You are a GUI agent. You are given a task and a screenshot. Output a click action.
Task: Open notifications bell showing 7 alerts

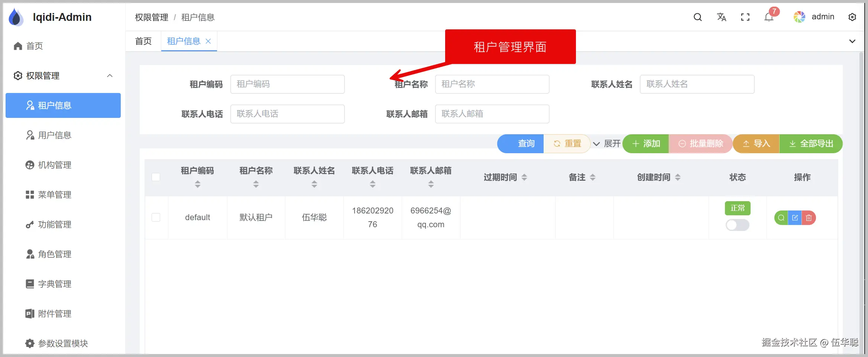tap(768, 17)
